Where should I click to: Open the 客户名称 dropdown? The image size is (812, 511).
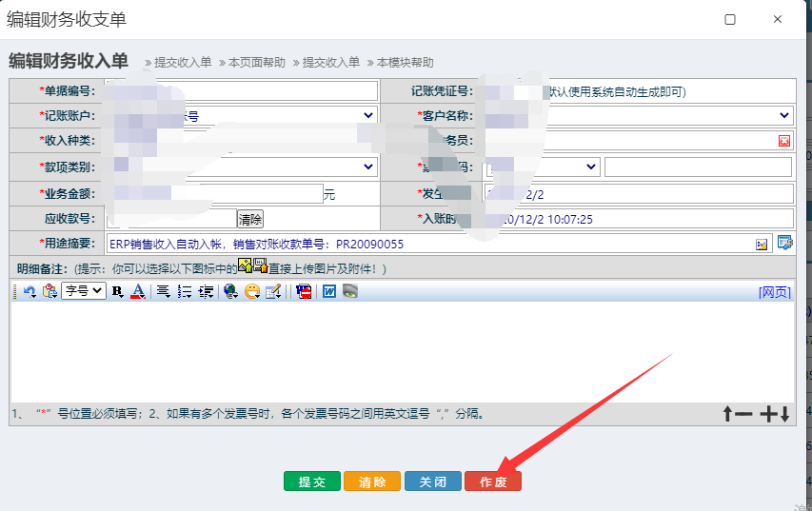[639, 115]
